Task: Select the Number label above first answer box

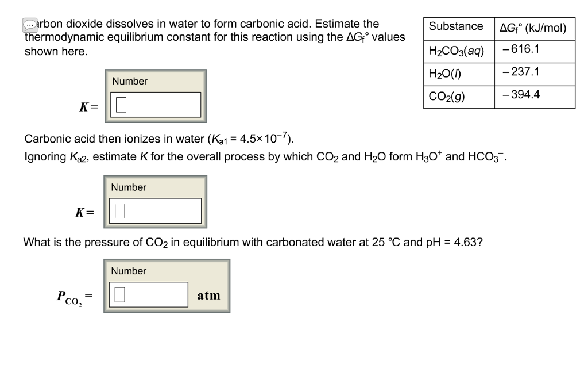Action: [x=129, y=81]
